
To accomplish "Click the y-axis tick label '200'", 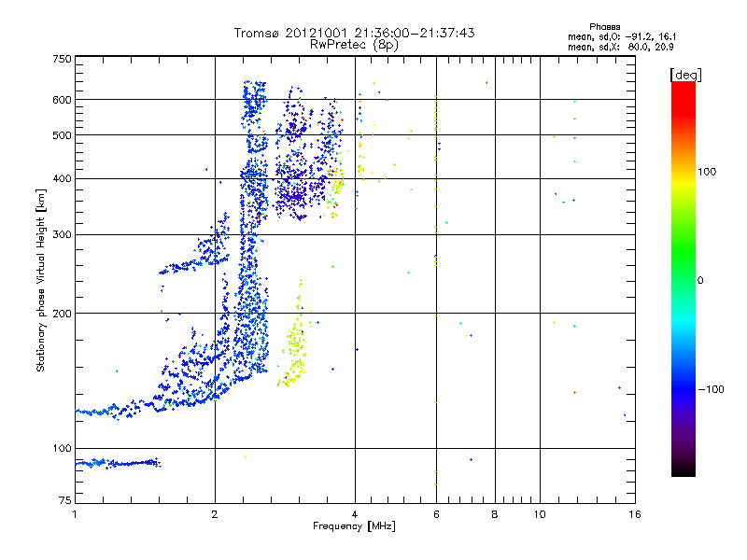I will click(62, 314).
